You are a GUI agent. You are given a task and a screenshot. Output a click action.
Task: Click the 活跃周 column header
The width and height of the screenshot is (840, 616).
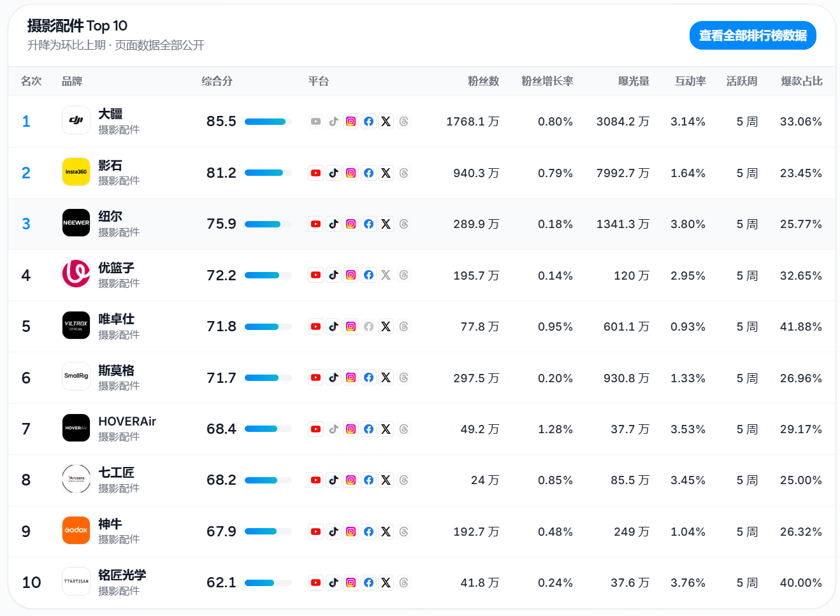tap(742, 82)
